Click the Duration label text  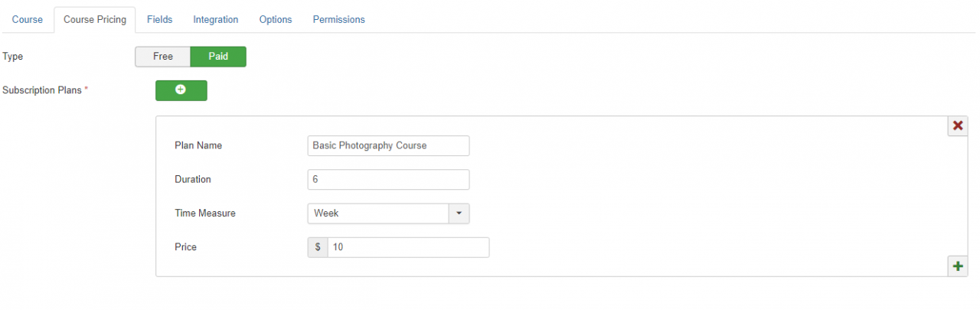[x=192, y=179]
